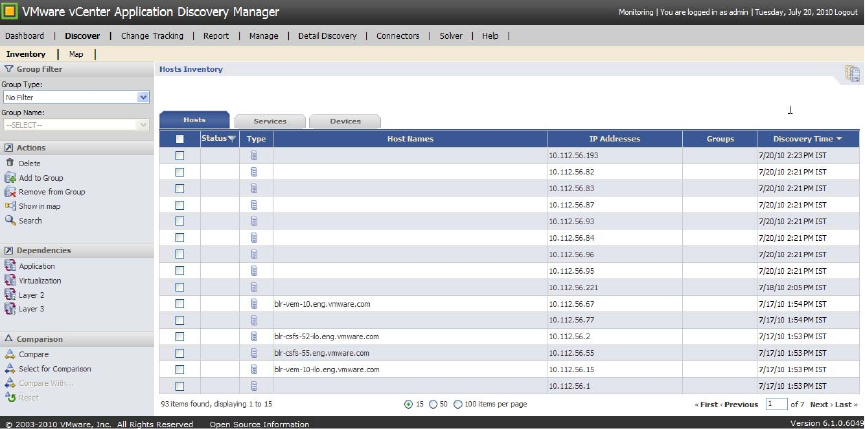Open the Help menu
865x429 pixels.
490,36
